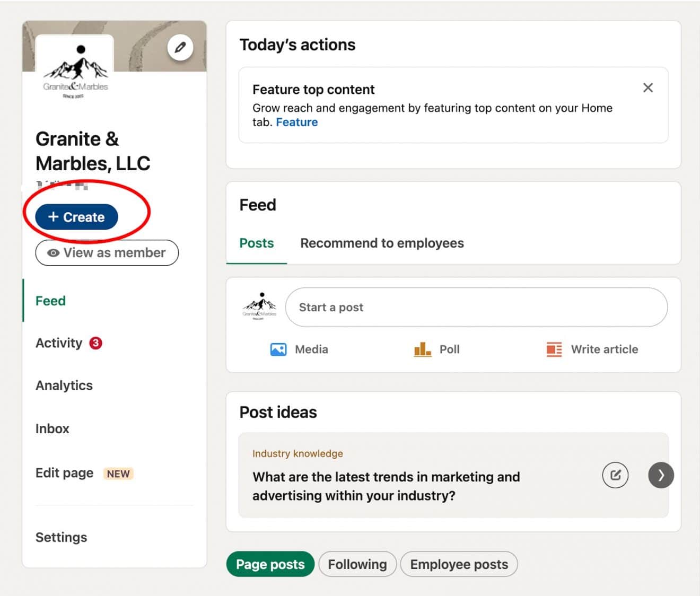The image size is (700, 596).
Task: Open the Feature link in Today's actions
Action: tap(297, 122)
